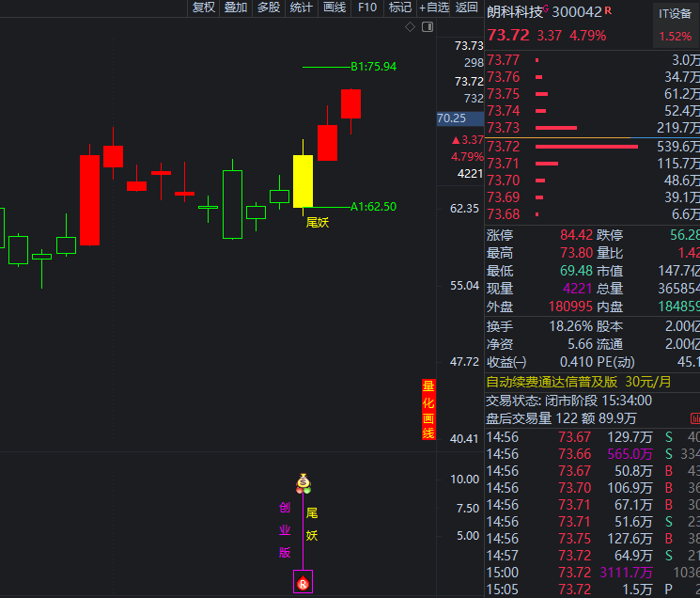Click the money bag signal icon
Screen dimensions: 700x598
[303, 483]
